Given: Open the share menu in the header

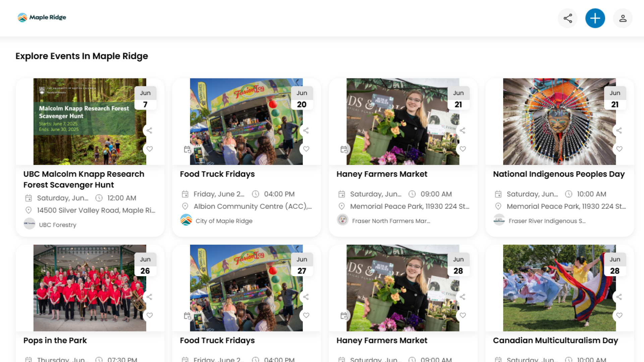Looking at the screenshot, I should tap(568, 18).
